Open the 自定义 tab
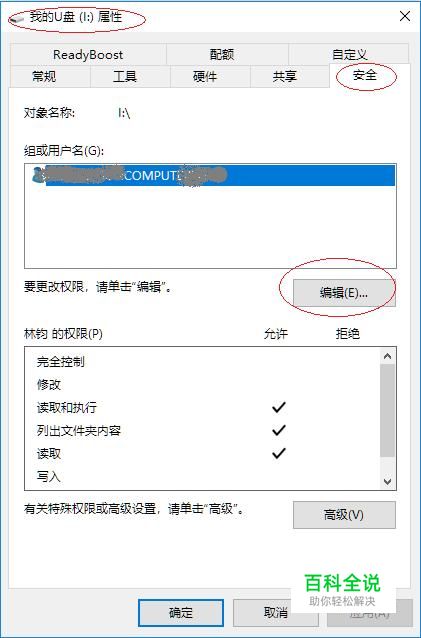The width and height of the screenshot is (421, 638). pyautogui.click(x=349, y=55)
